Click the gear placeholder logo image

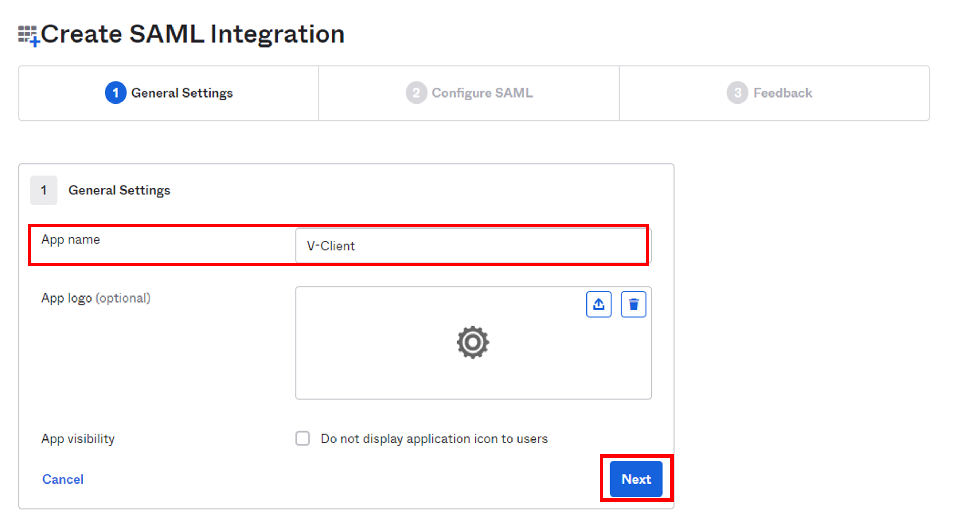(x=472, y=342)
